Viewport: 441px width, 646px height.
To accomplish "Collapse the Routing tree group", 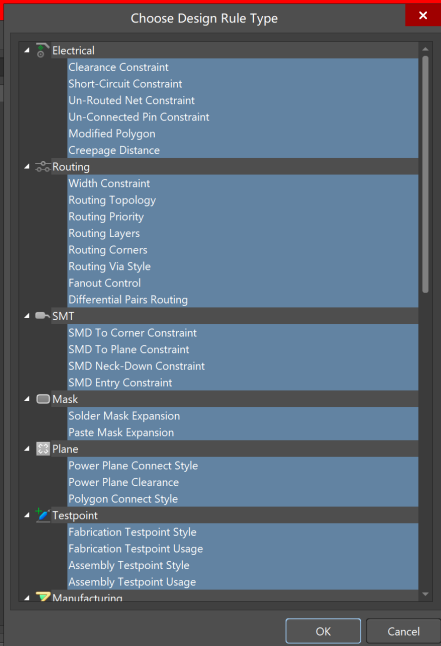I will tap(27, 166).
